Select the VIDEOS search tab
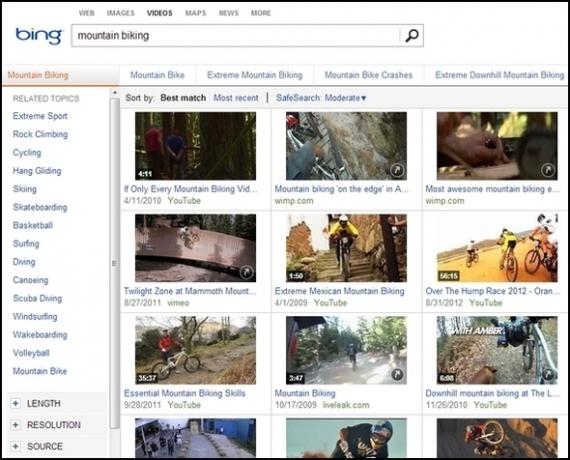Screen dimensions: 570x460 (160, 13)
